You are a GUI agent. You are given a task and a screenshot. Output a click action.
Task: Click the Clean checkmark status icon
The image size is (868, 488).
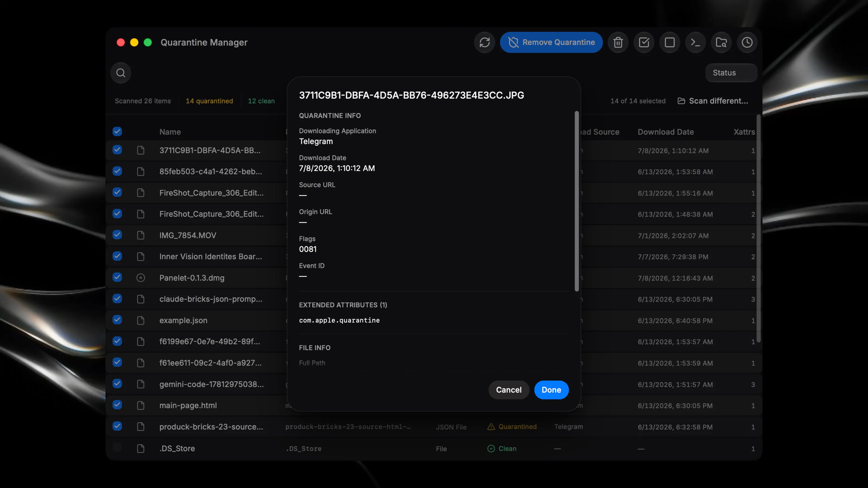(491, 449)
